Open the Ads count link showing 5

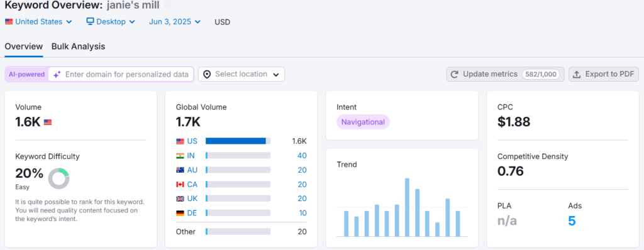click(x=572, y=221)
